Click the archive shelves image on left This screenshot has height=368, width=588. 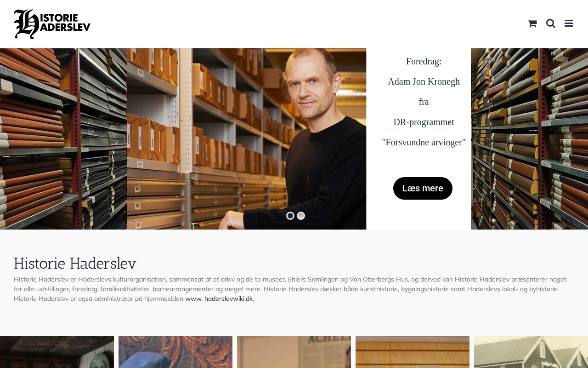(63, 139)
